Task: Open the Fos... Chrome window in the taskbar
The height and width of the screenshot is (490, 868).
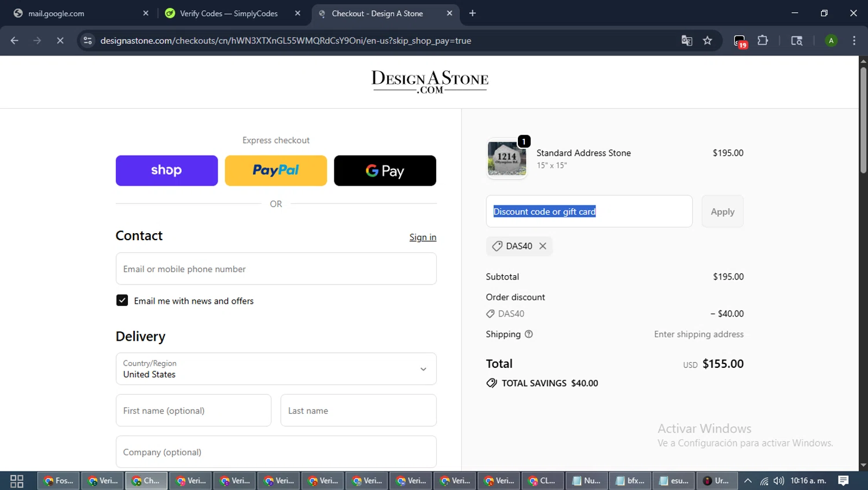Action: (59, 481)
